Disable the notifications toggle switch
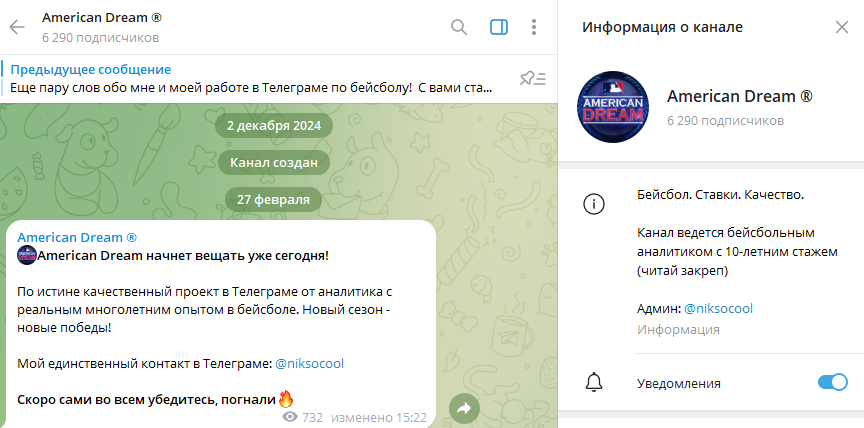Screen dimensions: 864x428 [x=832, y=382]
